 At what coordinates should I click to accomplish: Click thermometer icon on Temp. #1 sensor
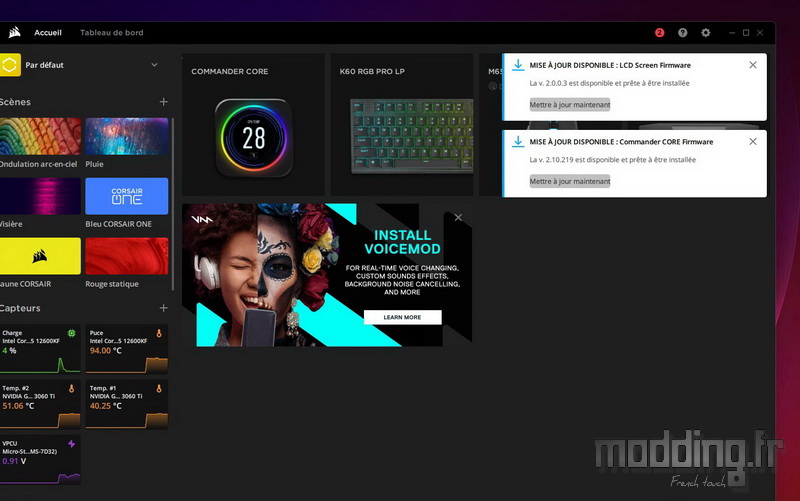click(x=159, y=389)
